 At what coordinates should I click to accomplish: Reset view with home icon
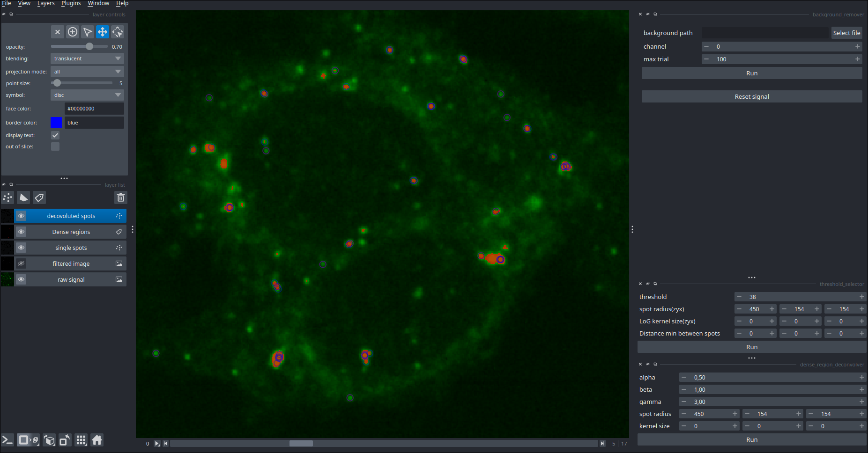pyautogui.click(x=97, y=440)
